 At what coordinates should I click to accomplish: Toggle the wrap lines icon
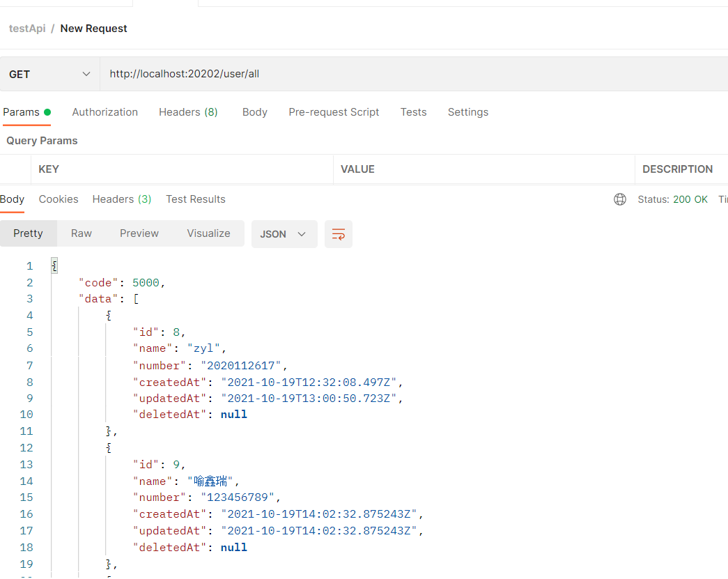click(339, 234)
